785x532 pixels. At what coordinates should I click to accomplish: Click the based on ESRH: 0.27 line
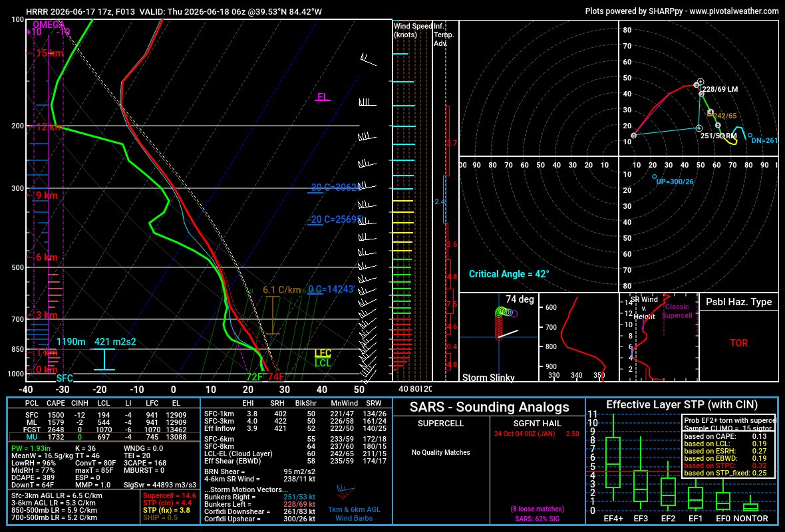coord(725,451)
